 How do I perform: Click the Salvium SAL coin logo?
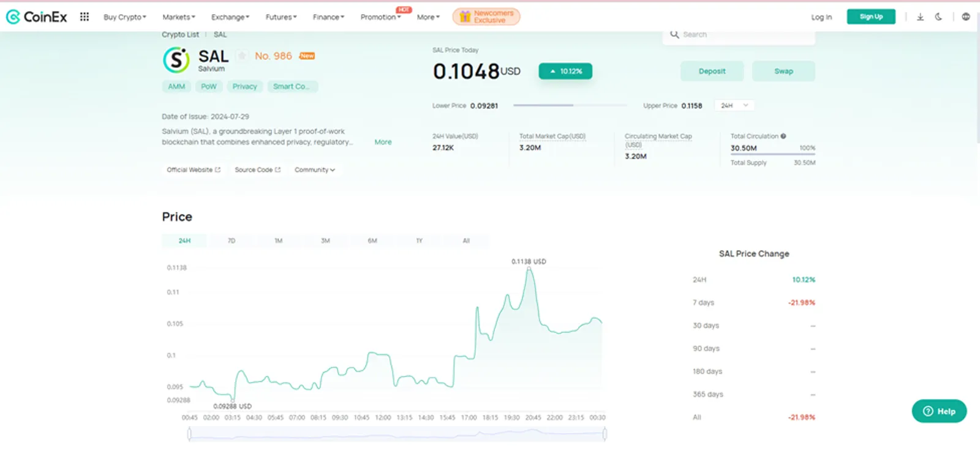176,60
